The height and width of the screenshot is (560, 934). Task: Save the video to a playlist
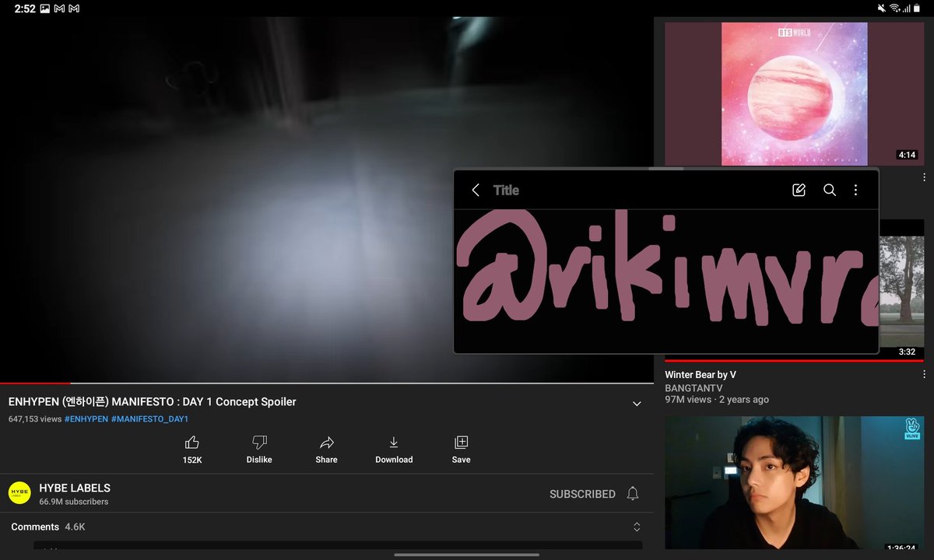461,443
